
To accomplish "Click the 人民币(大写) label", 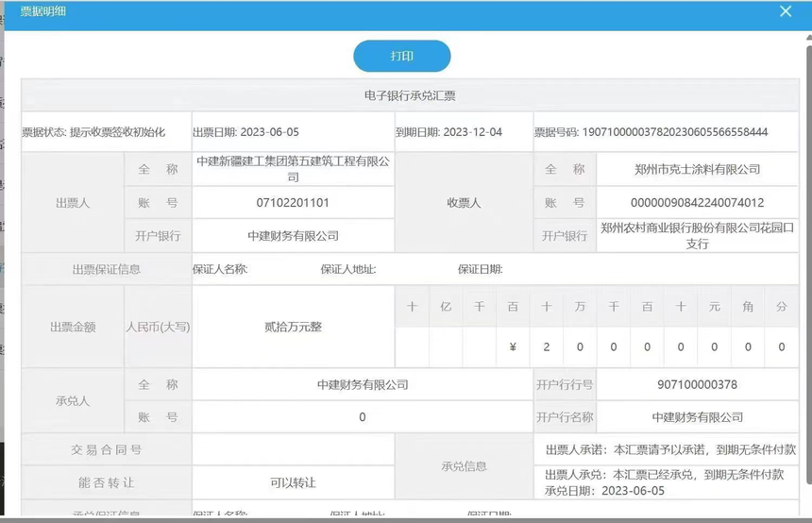I will (x=158, y=327).
